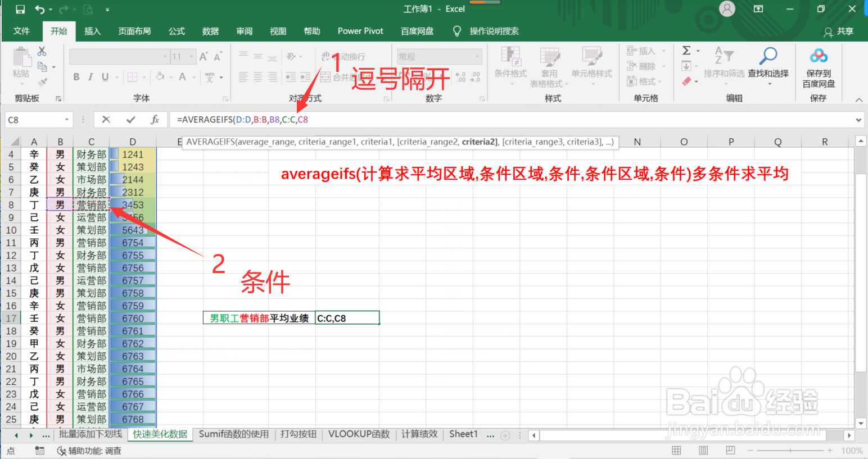Viewport: 868px width, 459px height.
Task: Switch to the 页面布局 Page Layout tab
Action: (134, 31)
